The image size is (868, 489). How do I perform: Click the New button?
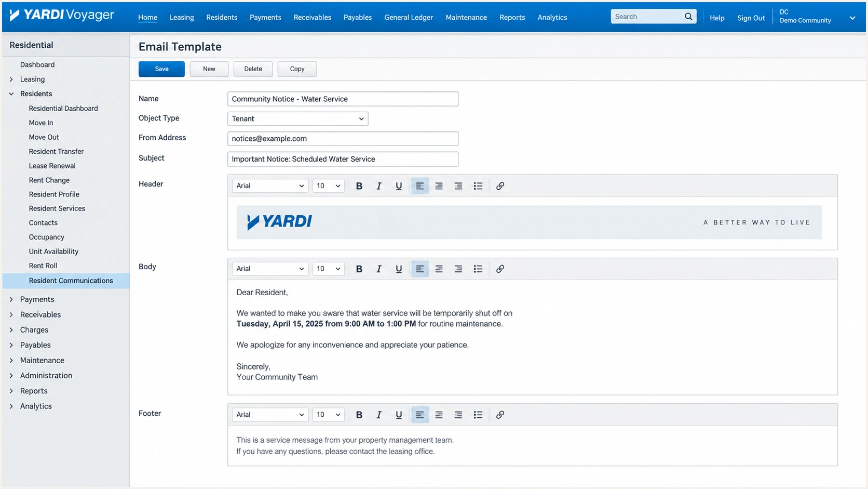click(x=209, y=69)
